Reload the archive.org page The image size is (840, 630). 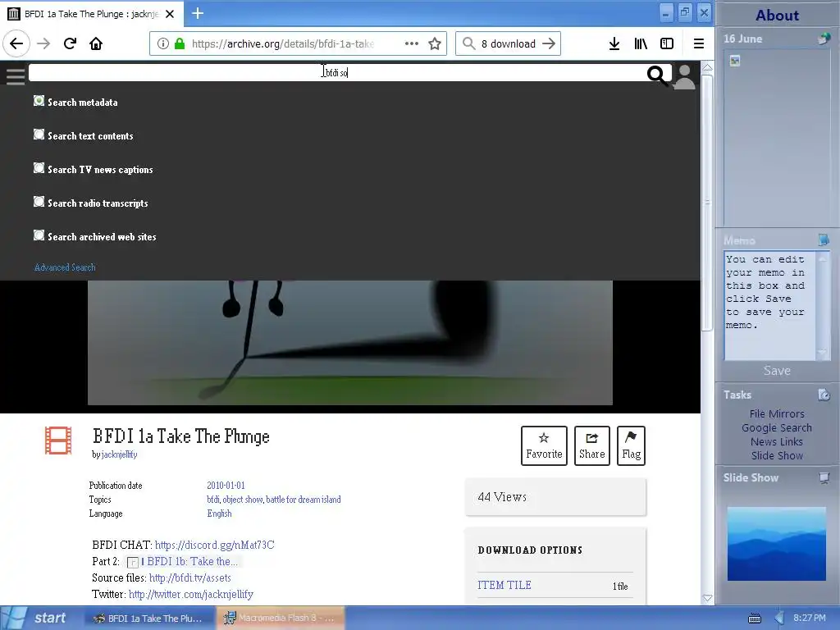[x=70, y=43]
